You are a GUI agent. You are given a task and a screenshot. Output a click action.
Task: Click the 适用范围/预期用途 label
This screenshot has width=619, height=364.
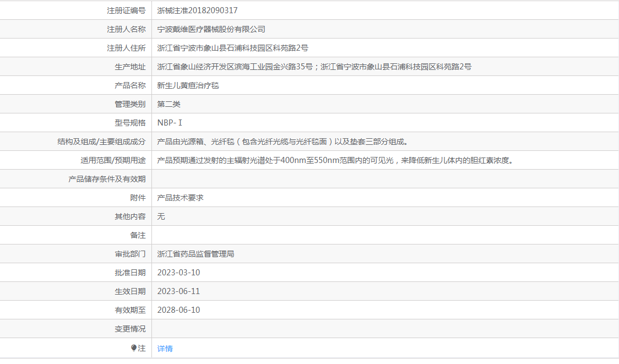[x=113, y=160]
